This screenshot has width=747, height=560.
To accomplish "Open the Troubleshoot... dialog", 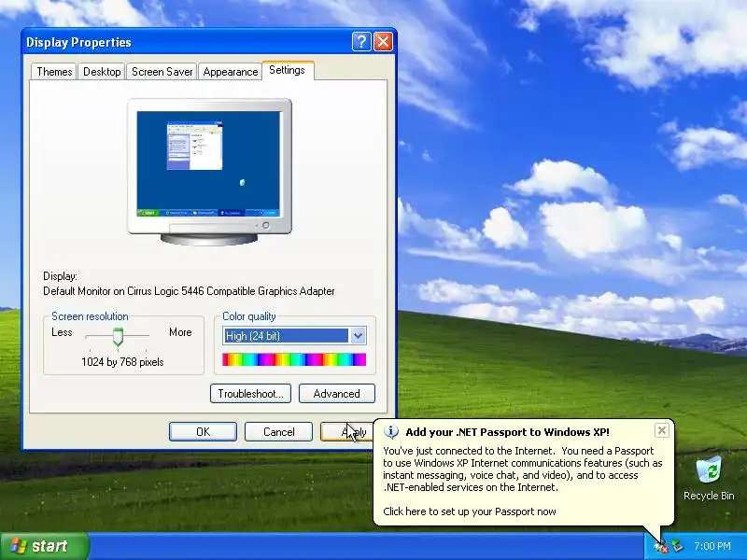I will click(250, 393).
